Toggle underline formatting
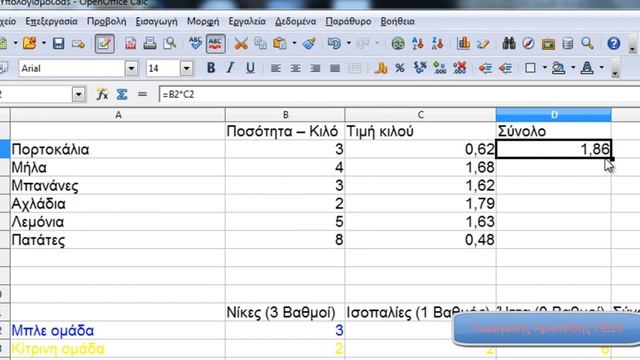 (x=250, y=68)
